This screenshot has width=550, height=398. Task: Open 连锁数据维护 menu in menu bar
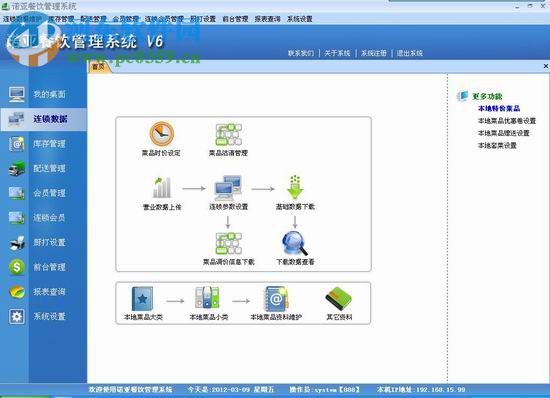coord(22,19)
